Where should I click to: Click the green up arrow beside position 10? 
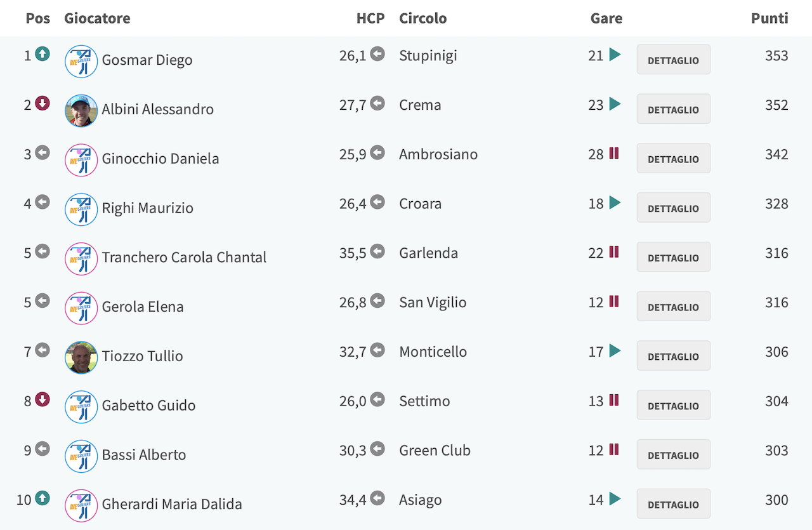tap(43, 499)
